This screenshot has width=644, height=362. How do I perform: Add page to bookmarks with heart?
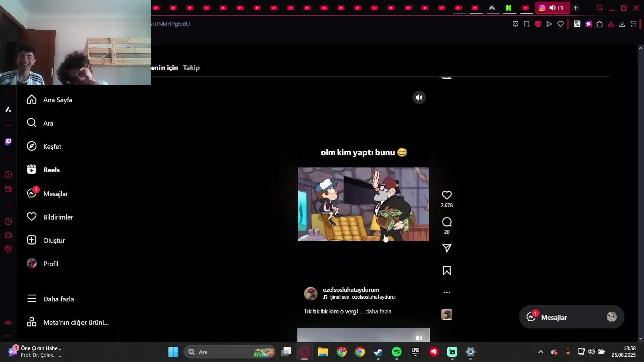click(560, 24)
